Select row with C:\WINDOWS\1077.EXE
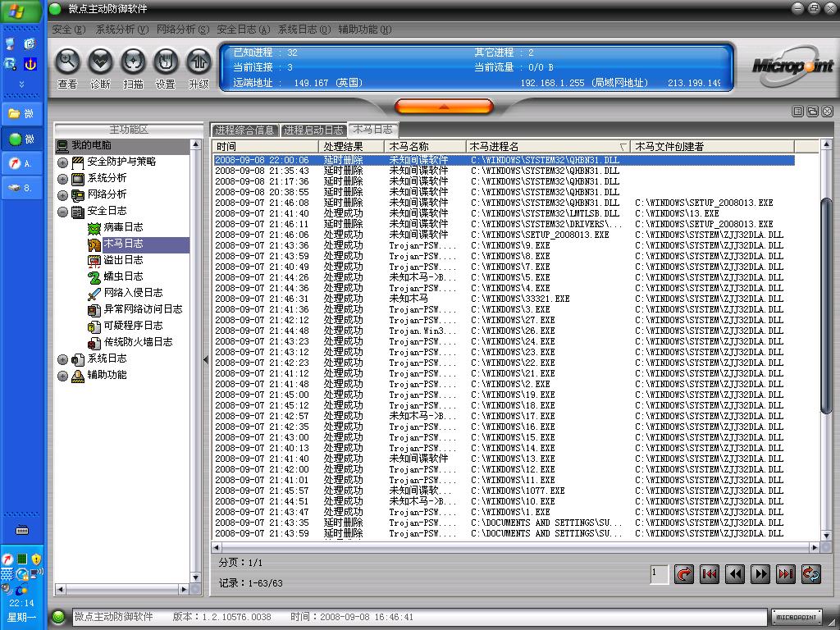Image resolution: width=840 pixels, height=630 pixels. [504, 491]
